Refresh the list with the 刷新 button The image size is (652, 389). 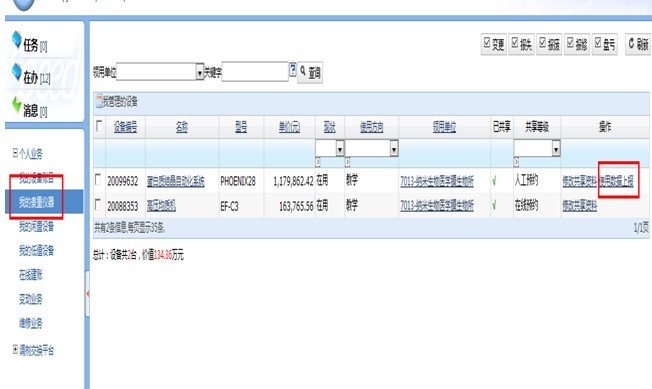(638, 44)
